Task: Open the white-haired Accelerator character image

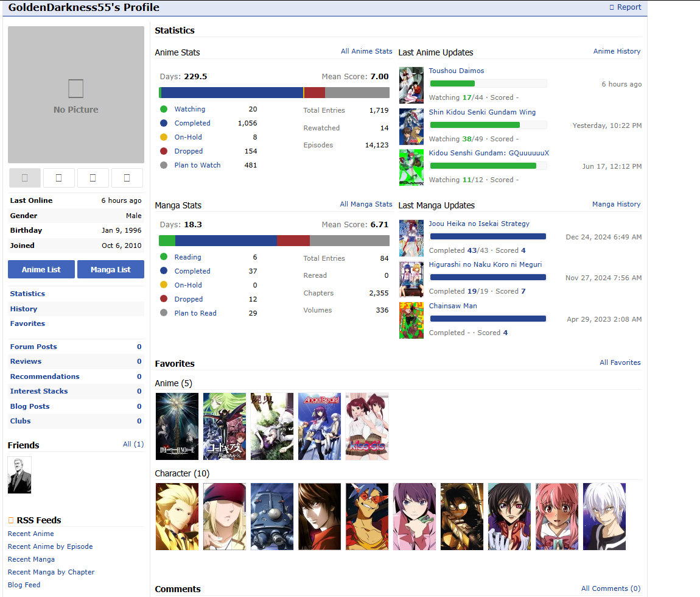Action: [604, 517]
